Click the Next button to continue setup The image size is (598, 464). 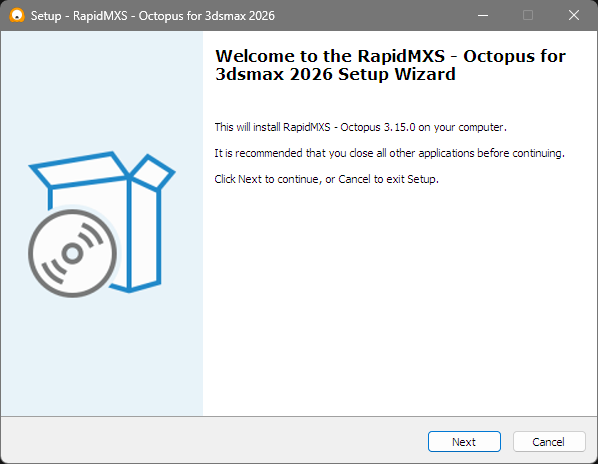(464, 442)
